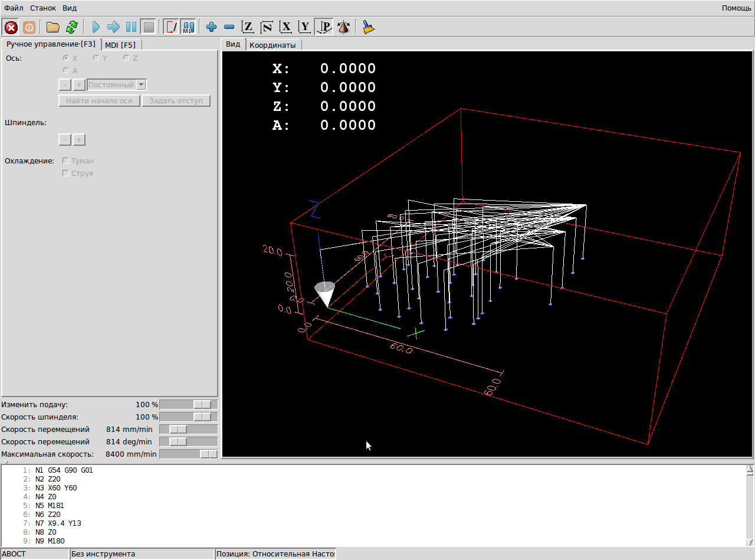Clear live plot with the broom icon
The height and width of the screenshot is (560, 755).
tap(369, 27)
